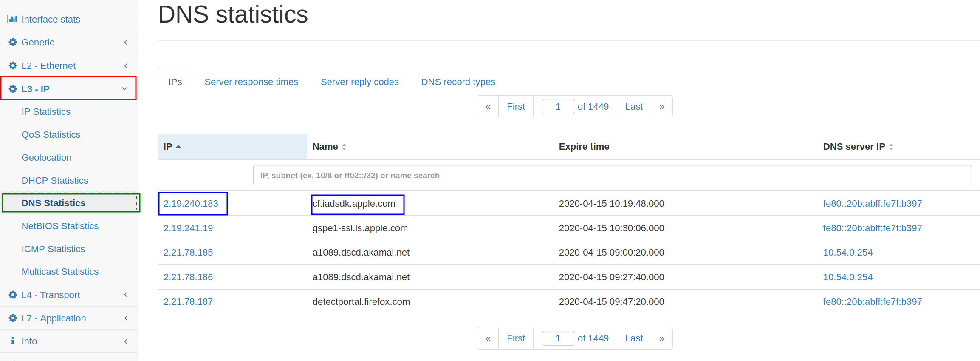Select name gspe1-ssl.ls.apple.com
980x361 pixels.
pos(360,228)
